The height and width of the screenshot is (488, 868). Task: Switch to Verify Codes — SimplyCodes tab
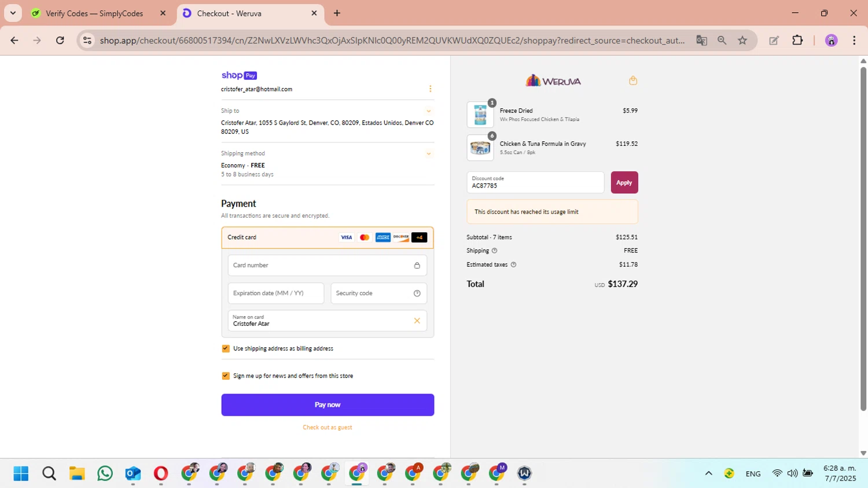click(x=94, y=13)
